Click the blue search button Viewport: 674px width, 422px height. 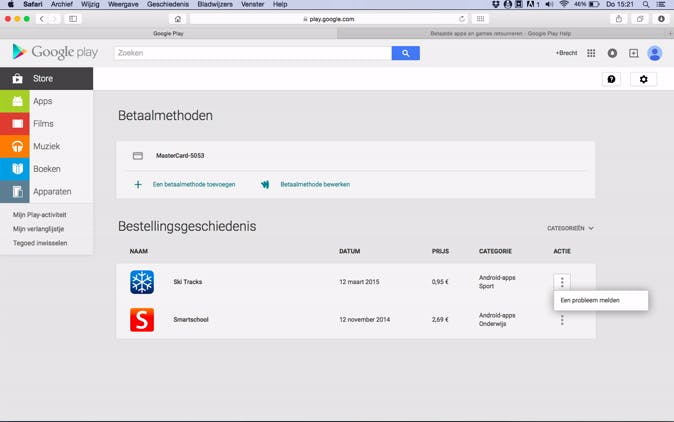click(x=405, y=53)
